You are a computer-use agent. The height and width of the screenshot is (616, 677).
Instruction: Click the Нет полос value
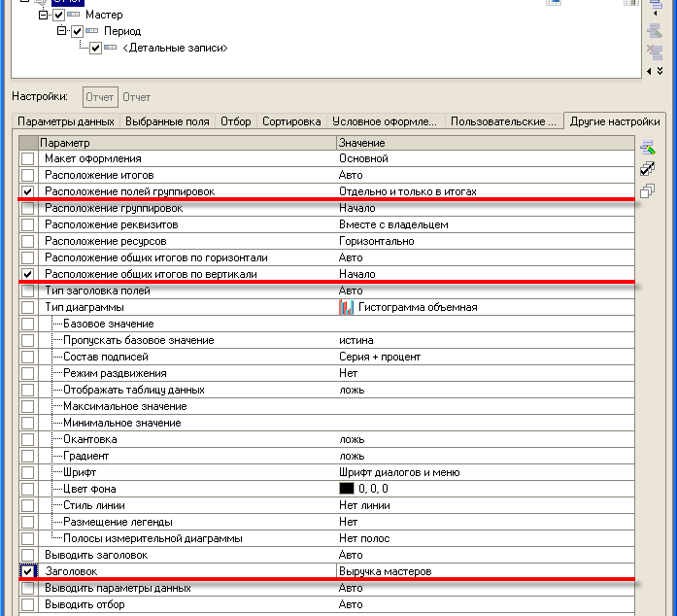coord(364,538)
